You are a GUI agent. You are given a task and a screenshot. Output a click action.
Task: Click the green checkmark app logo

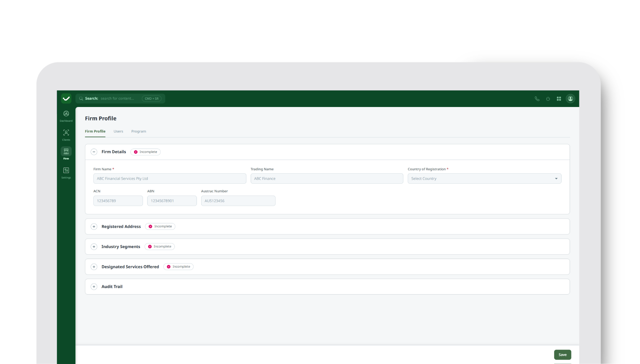pos(66,99)
